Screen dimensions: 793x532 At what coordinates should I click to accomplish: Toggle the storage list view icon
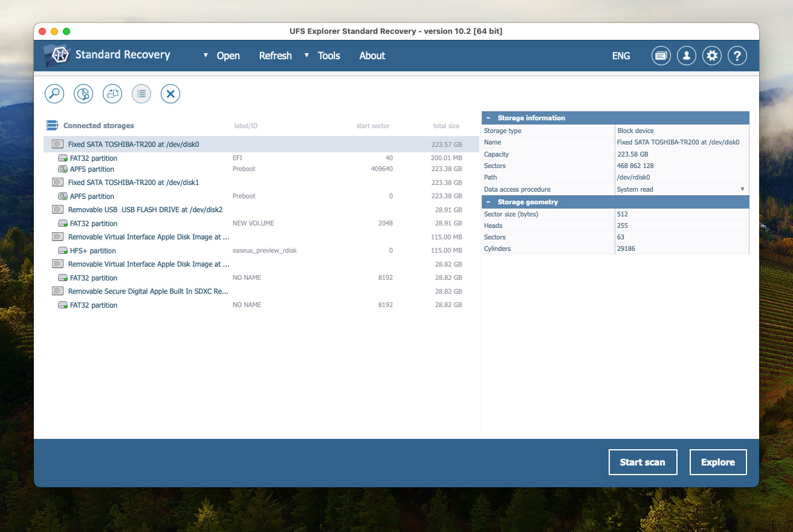(141, 94)
